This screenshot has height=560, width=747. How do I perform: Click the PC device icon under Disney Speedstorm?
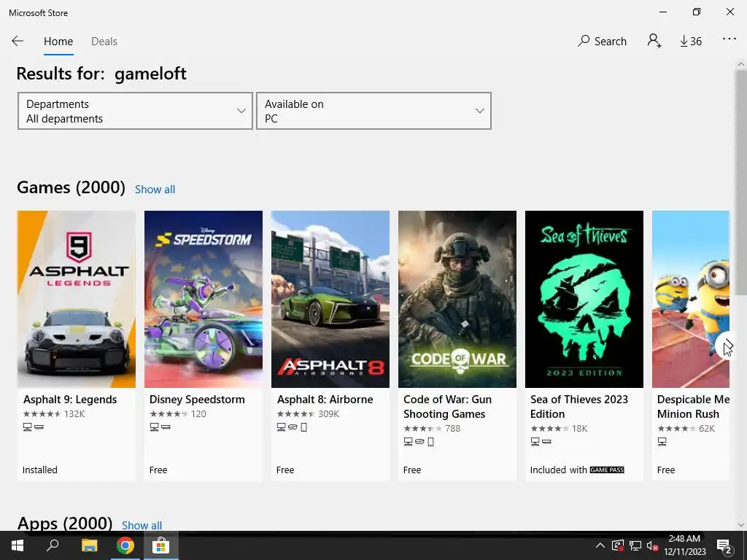(155, 427)
